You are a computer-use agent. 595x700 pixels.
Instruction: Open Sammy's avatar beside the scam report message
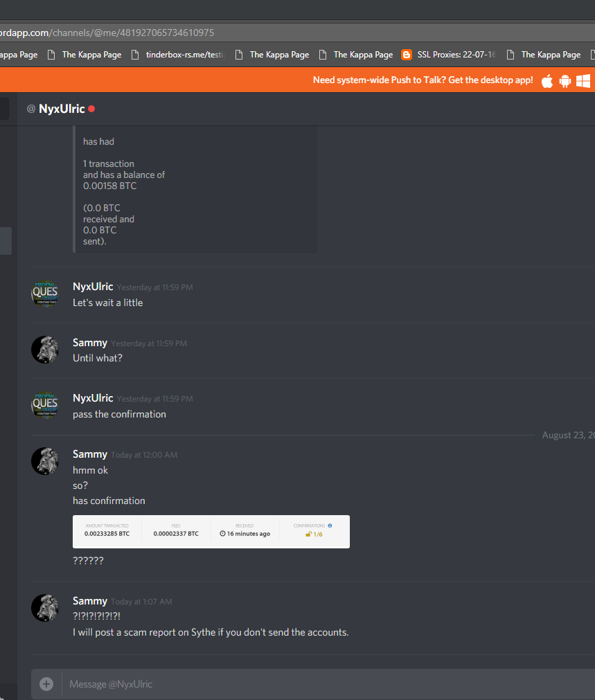point(44,608)
